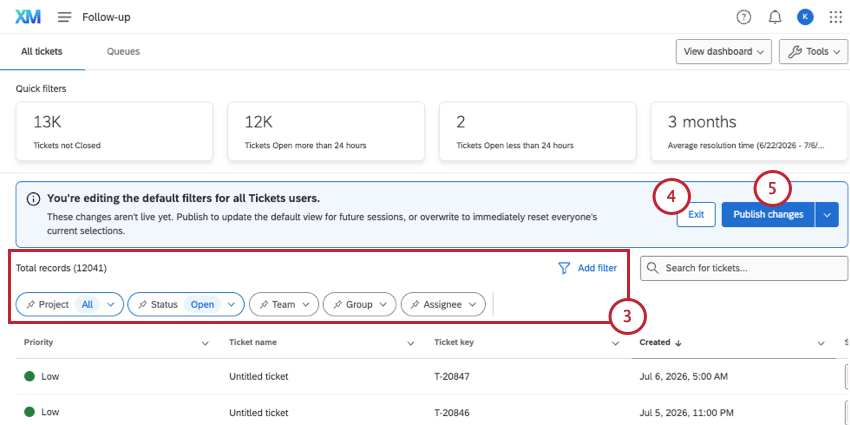The height and width of the screenshot is (425, 850).
Task: Click the Exit button
Action: coord(696,215)
